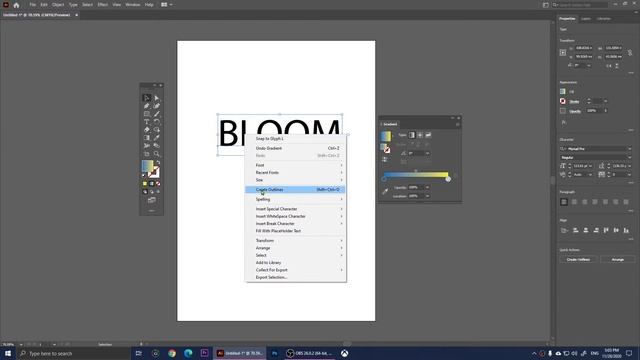640x360 pixels.
Task: Open Arrange Documents icon in menu bar
Action: (x=166, y=5)
